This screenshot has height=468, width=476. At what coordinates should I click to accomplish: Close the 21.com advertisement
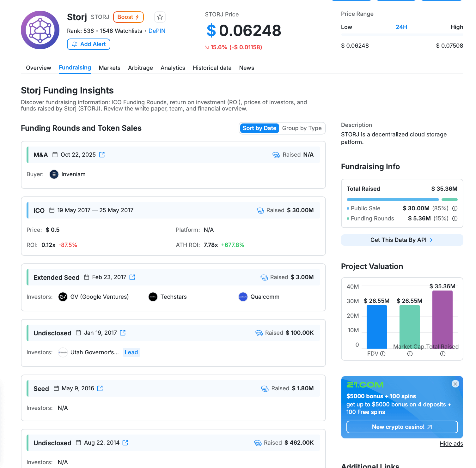point(455,384)
